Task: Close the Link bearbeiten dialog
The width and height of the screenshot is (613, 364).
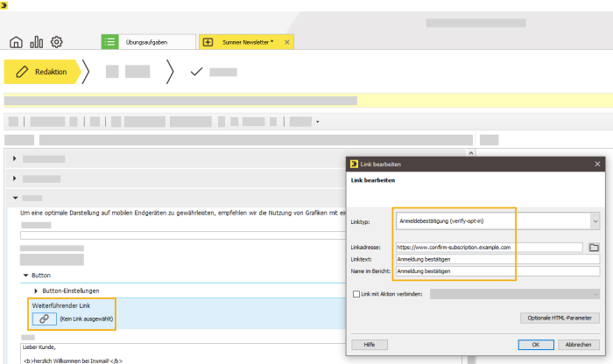Action: click(597, 164)
